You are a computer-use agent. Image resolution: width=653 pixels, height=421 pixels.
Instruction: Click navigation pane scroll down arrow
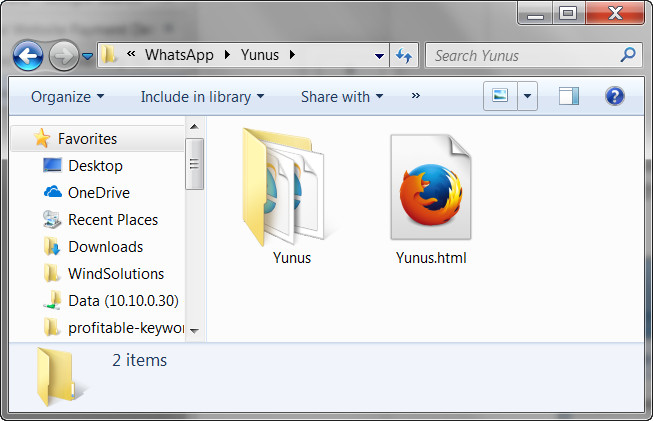pos(194,331)
